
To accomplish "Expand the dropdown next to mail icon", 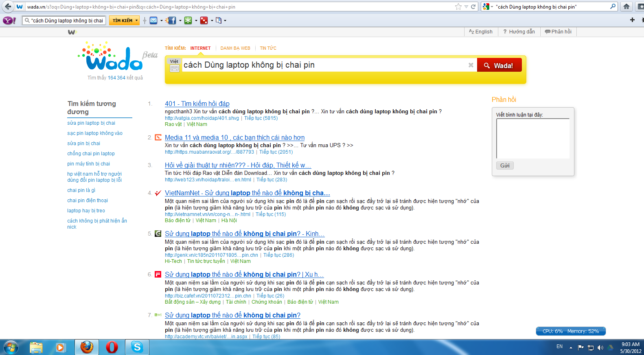I will click(x=162, y=20).
